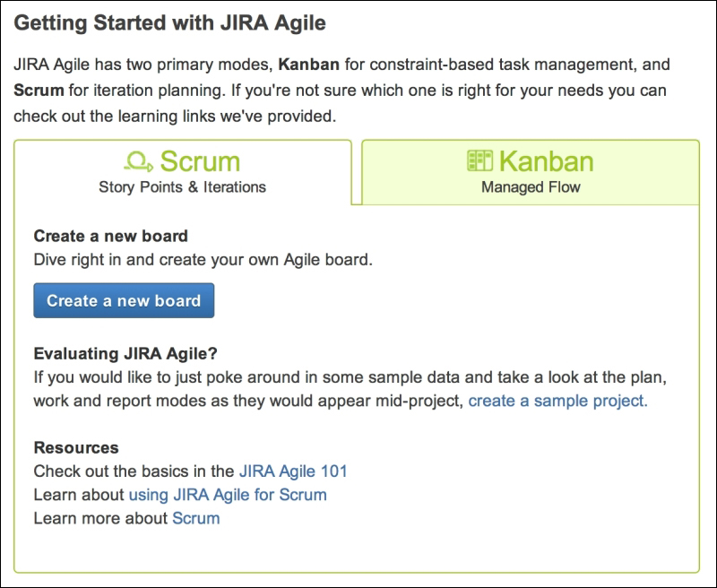Image resolution: width=717 pixels, height=588 pixels.
Task: Open the using JIRA Agile for Scrum link
Action: click(226, 492)
